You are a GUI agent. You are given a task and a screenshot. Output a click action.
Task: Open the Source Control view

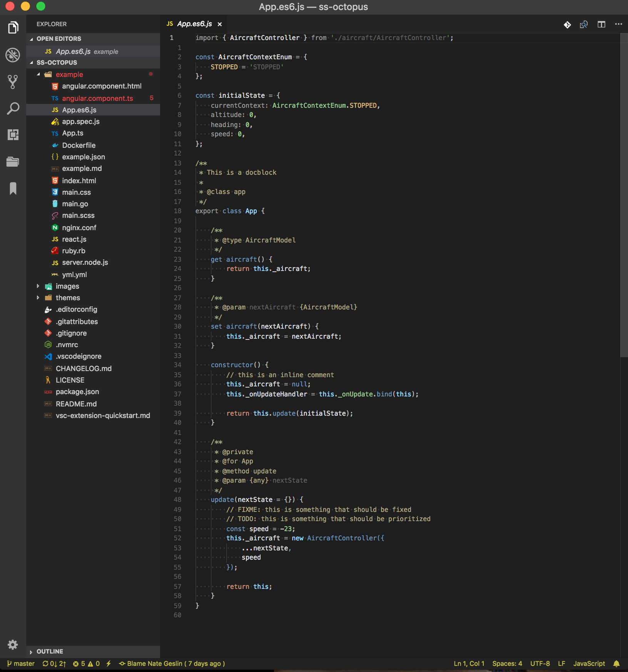(13, 82)
